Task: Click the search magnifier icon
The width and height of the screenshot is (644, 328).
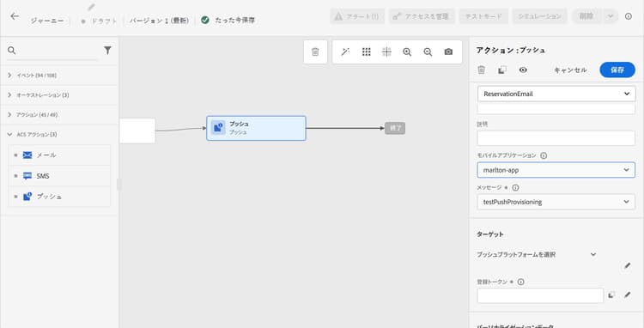Action: point(12,51)
